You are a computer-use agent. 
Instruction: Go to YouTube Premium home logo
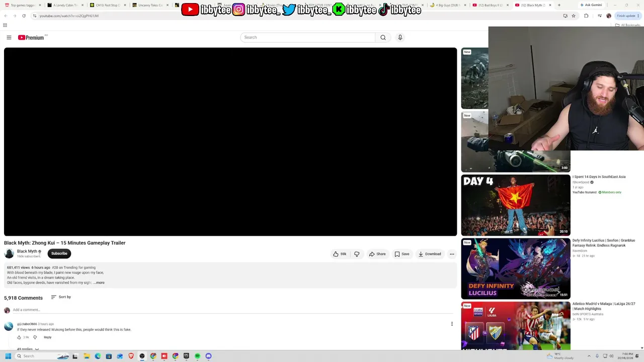tap(32, 37)
